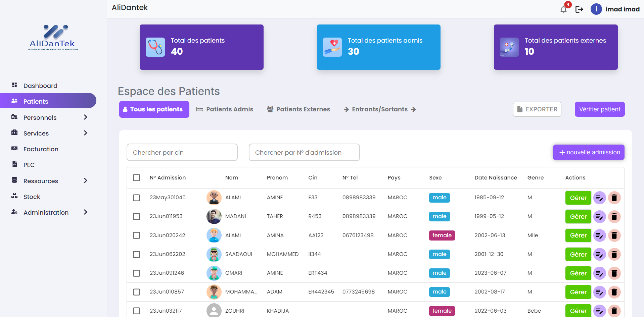Click the user avatar icon beside imad imad
This screenshot has height=317, width=644.
[596, 9]
